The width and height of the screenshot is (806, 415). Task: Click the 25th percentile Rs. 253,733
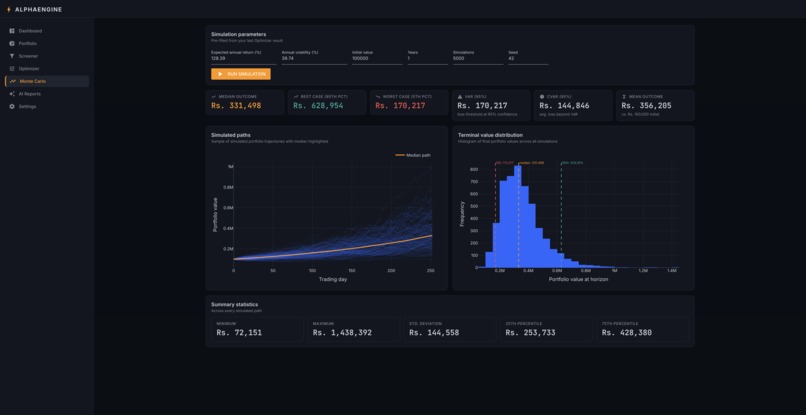pos(530,333)
